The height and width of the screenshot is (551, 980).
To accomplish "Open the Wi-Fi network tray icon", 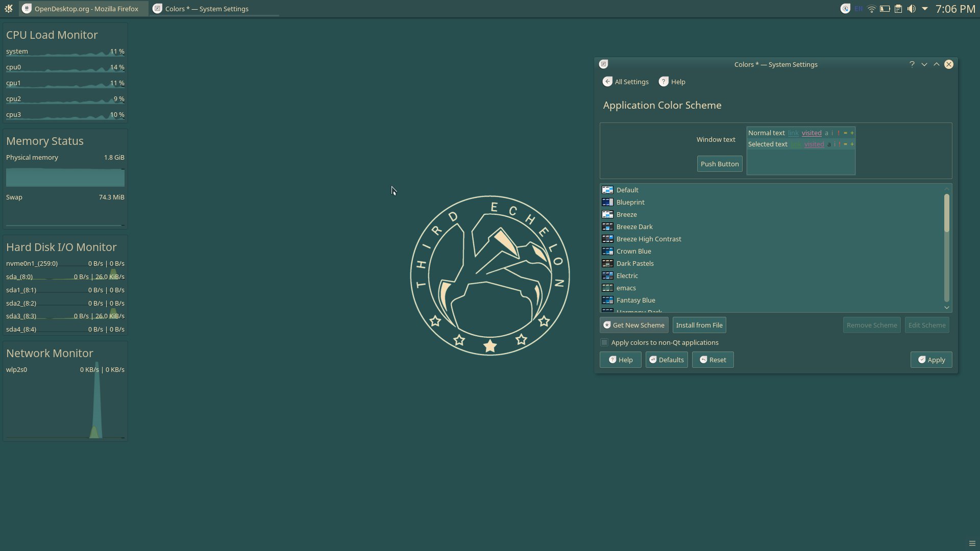I will coord(872,9).
